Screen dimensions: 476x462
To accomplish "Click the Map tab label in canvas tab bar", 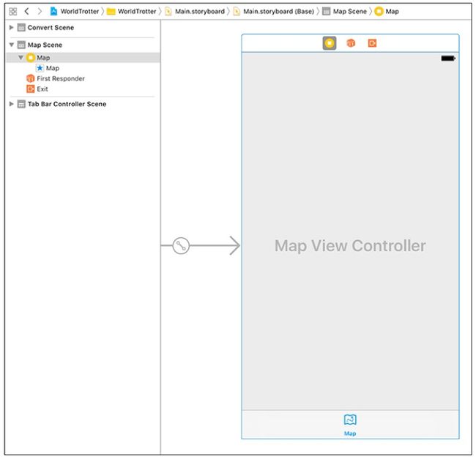I will (350, 433).
